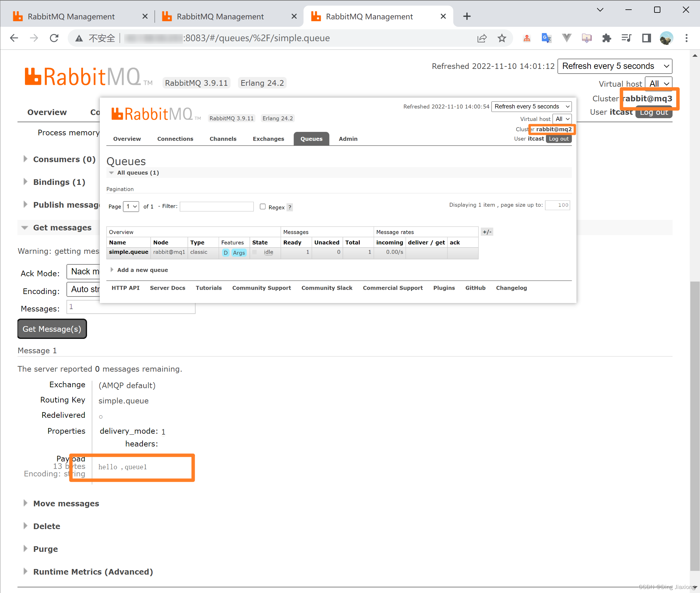Open the Channels tab
Screen dimensions: 700x593
(223, 139)
